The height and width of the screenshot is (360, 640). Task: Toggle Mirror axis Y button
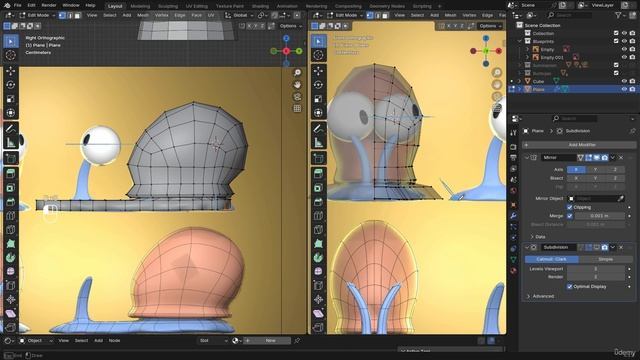point(596,169)
